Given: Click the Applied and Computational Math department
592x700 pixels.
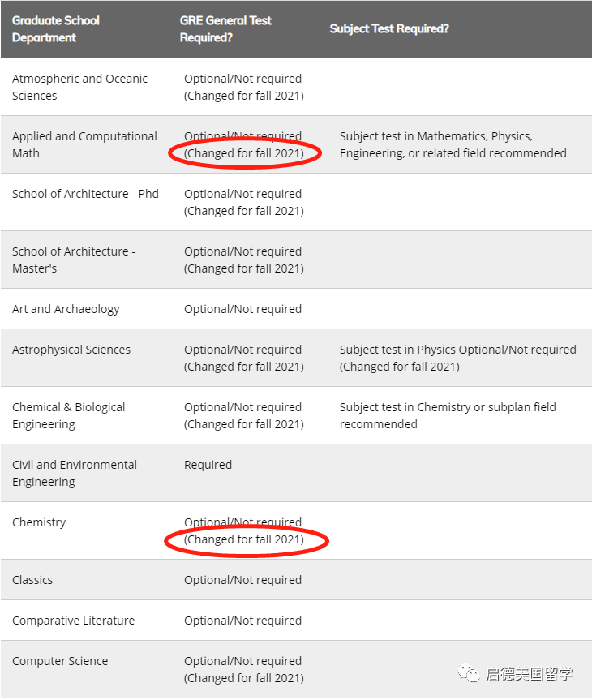Looking at the screenshot, I should (x=84, y=144).
